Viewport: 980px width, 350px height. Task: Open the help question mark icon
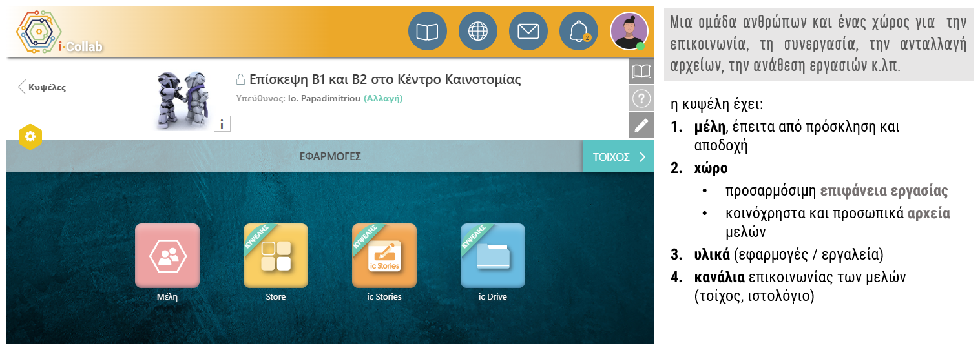click(x=641, y=98)
